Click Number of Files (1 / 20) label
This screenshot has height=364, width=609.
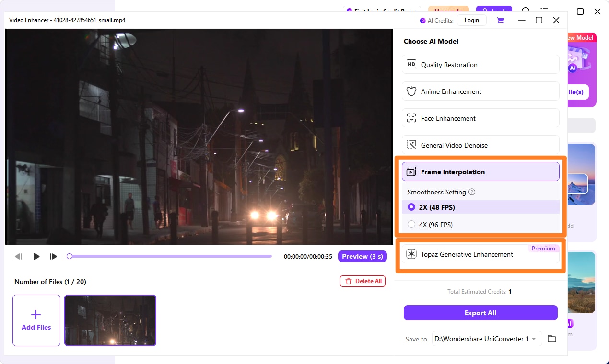pos(50,282)
